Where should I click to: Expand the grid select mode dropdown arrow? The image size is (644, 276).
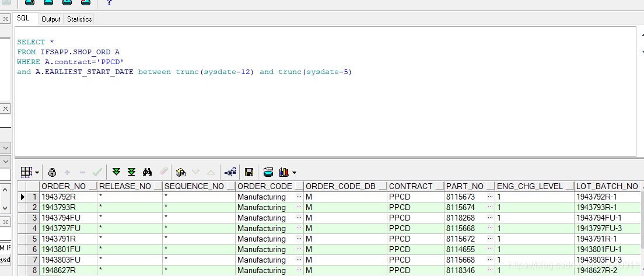(x=37, y=173)
